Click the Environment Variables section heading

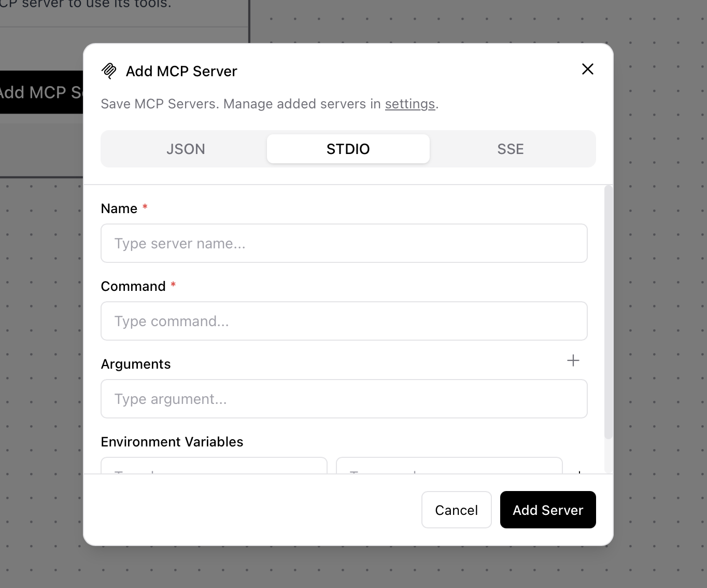(172, 441)
